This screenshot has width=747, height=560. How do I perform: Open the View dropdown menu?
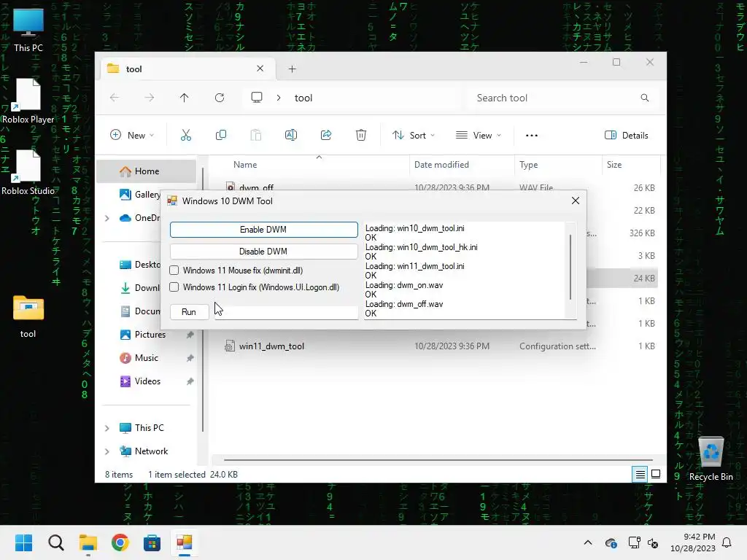479,135
